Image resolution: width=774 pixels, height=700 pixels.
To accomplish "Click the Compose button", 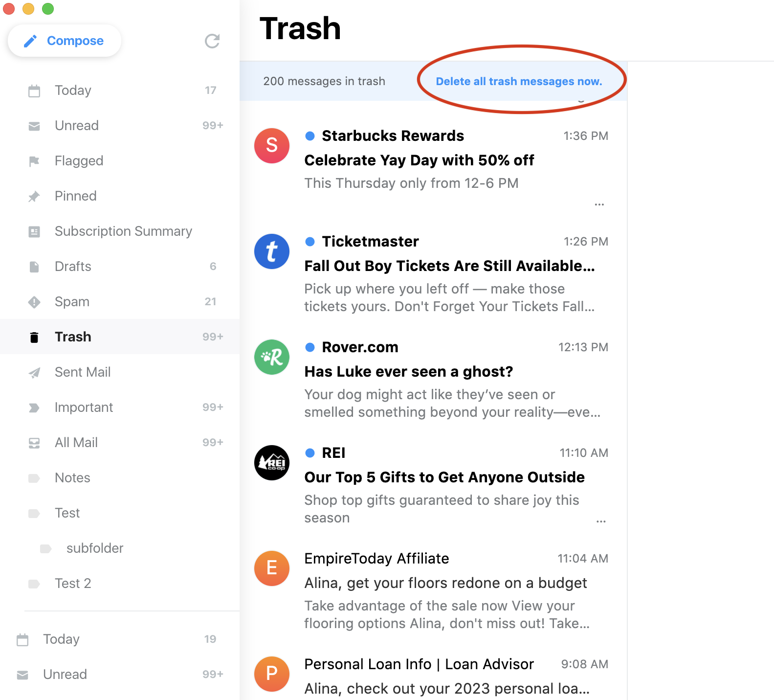I will (65, 41).
